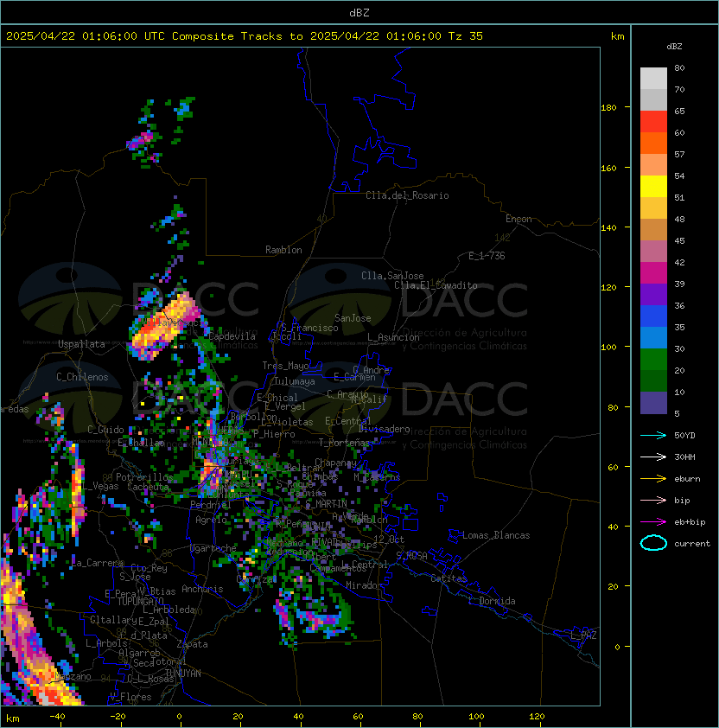Click the light gray 70 dBZ swatch
The height and width of the screenshot is (728, 719).
point(653,78)
